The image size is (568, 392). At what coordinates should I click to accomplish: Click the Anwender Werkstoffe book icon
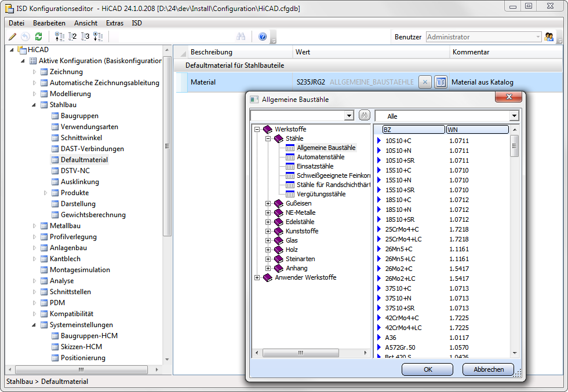click(x=268, y=277)
